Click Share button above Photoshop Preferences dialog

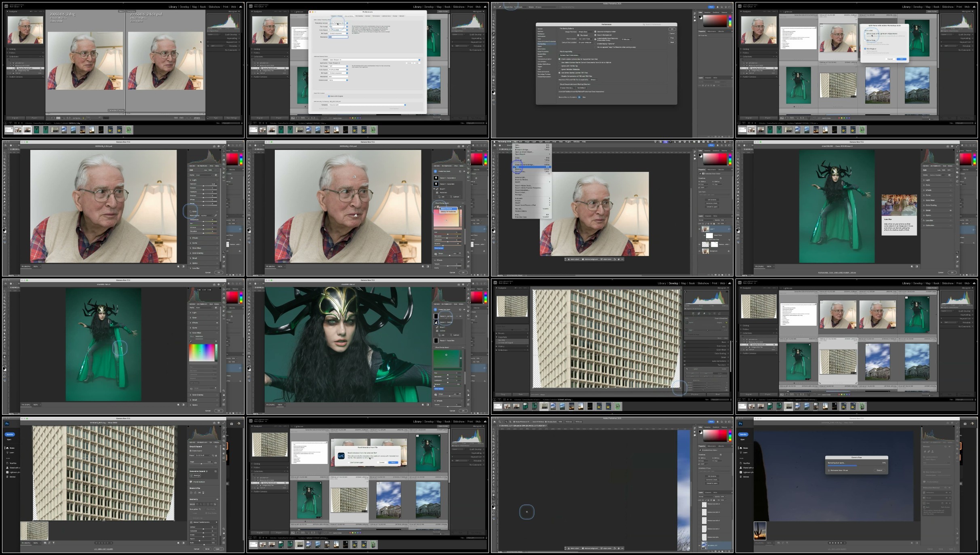click(x=711, y=7)
